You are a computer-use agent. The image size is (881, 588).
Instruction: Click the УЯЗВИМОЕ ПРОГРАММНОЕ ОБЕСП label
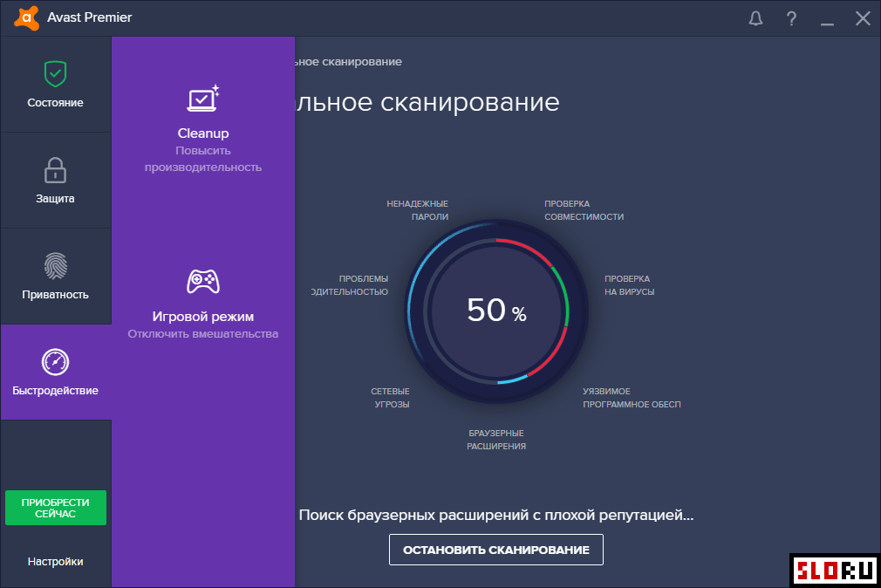(x=632, y=398)
